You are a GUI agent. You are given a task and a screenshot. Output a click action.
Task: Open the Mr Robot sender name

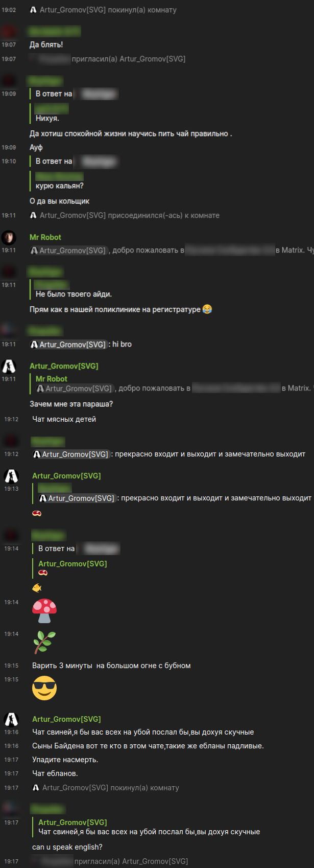tap(45, 237)
